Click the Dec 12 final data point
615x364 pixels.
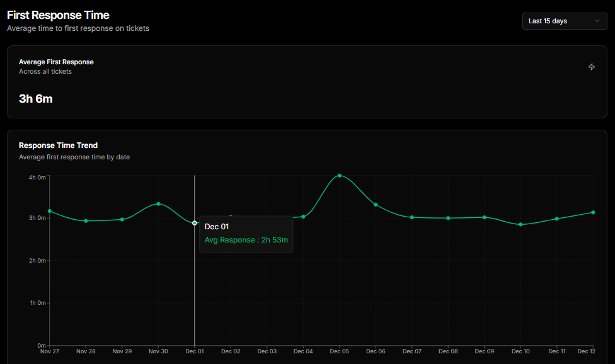tap(593, 212)
